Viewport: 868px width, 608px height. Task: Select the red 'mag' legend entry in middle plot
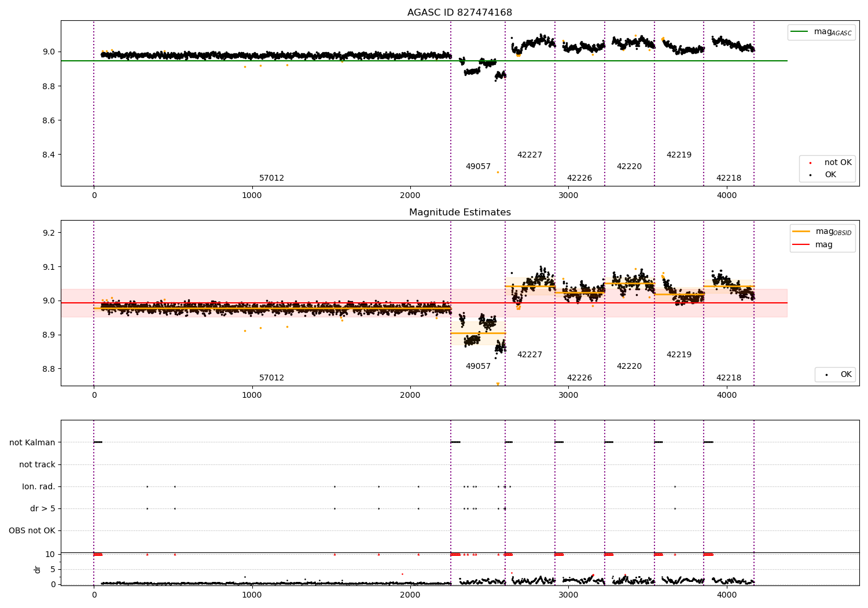[812, 245]
